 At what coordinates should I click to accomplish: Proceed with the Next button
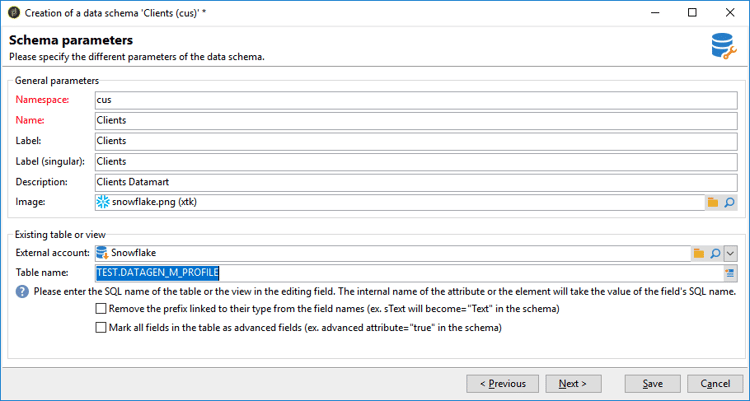pos(573,383)
